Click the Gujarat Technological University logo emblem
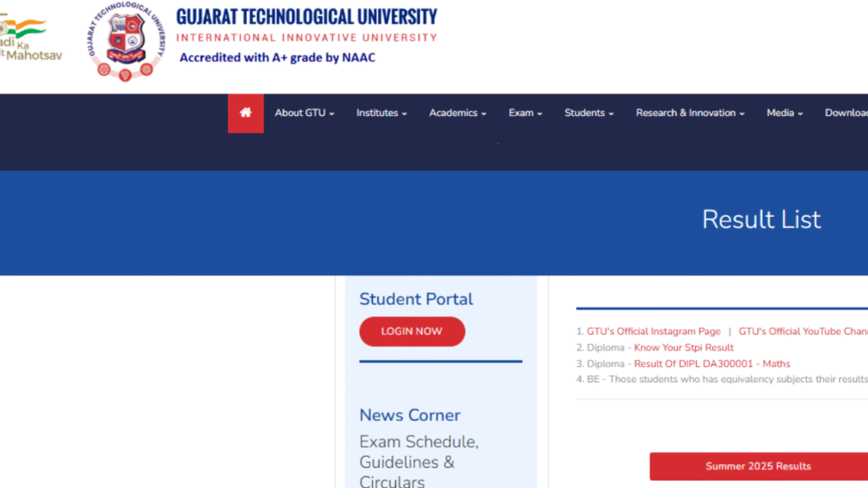Image resolution: width=868 pixels, height=488 pixels. point(125,42)
